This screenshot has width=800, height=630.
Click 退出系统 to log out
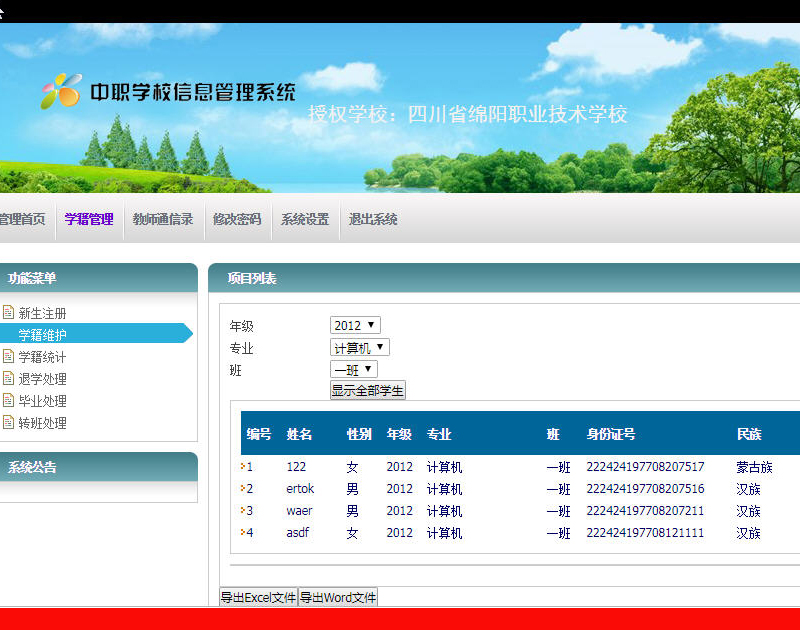(373, 220)
